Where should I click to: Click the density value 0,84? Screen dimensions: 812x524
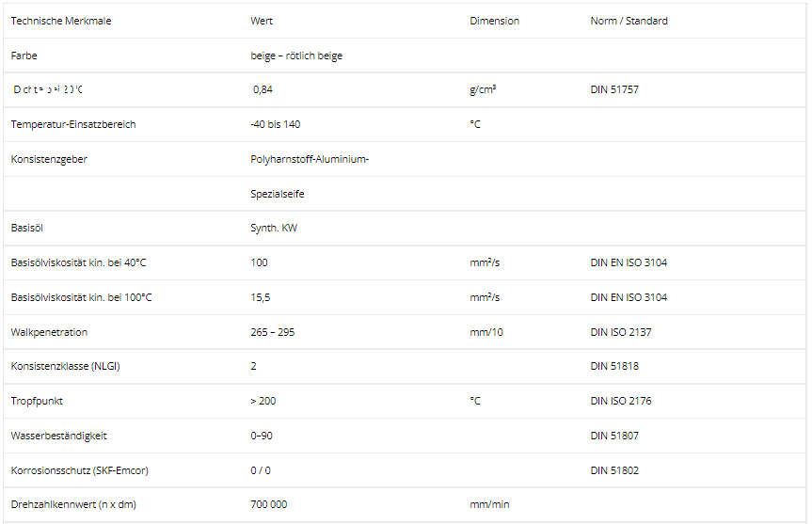pos(263,90)
